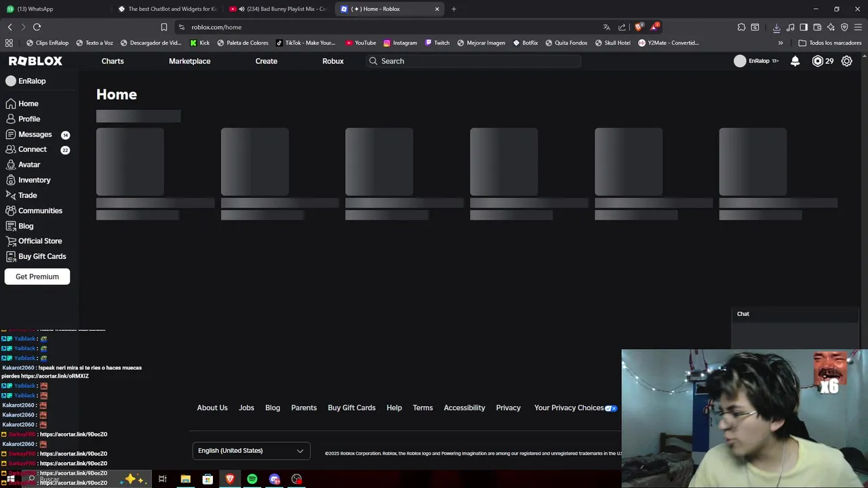Open the Brave VPN shield icon
Viewport: 868px width, 488px height.
pyautogui.click(x=844, y=27)
